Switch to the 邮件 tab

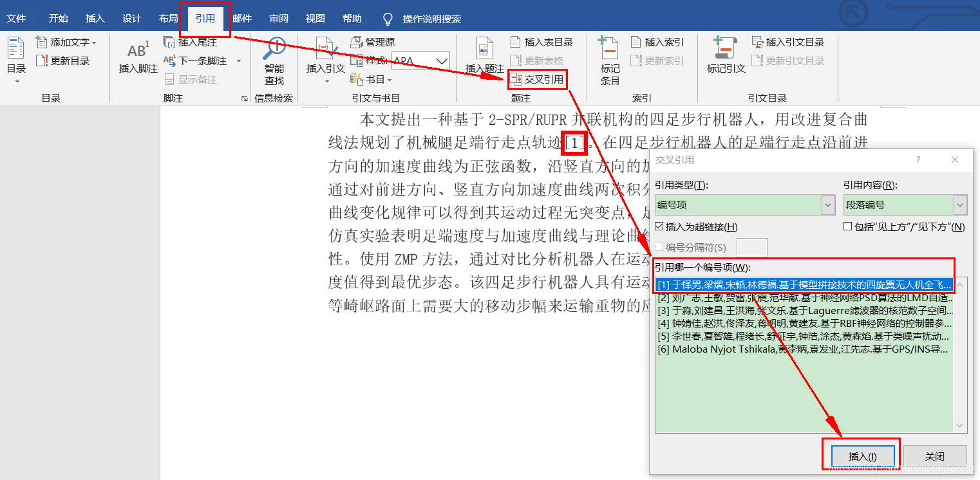pyautogui.click(x=242, y=19)
